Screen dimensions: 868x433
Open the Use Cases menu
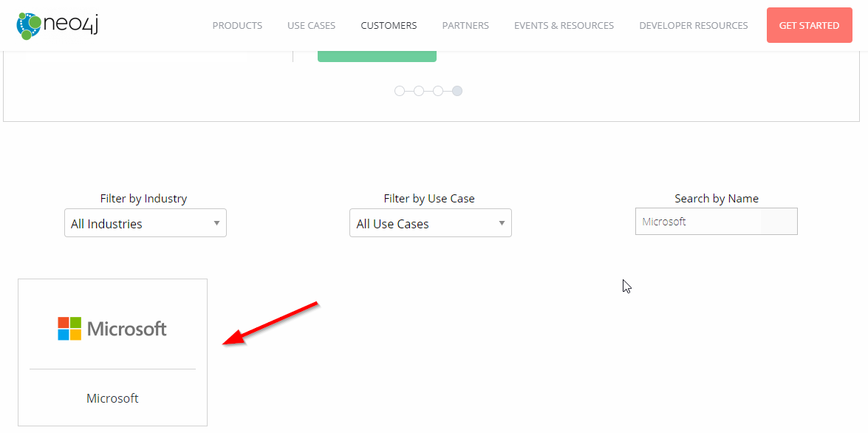pos(311,25)
